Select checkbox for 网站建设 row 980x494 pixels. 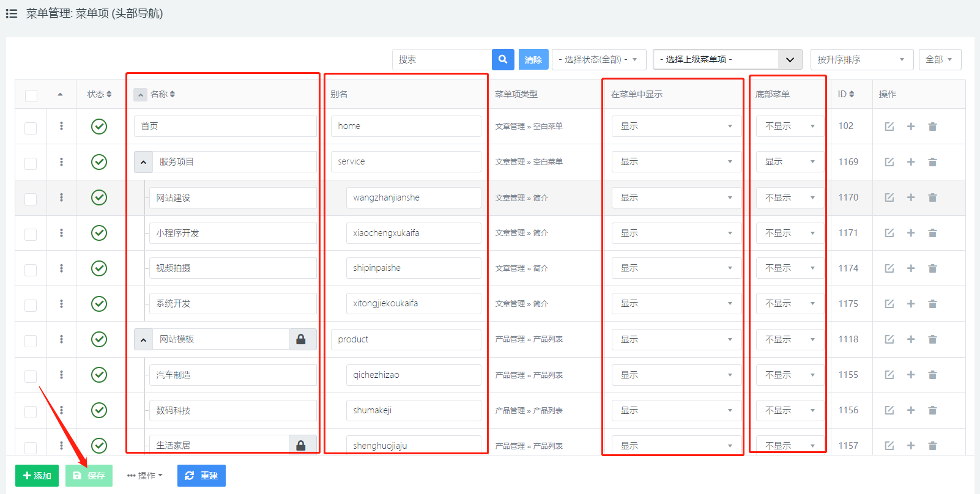click(x=31, y=199)
